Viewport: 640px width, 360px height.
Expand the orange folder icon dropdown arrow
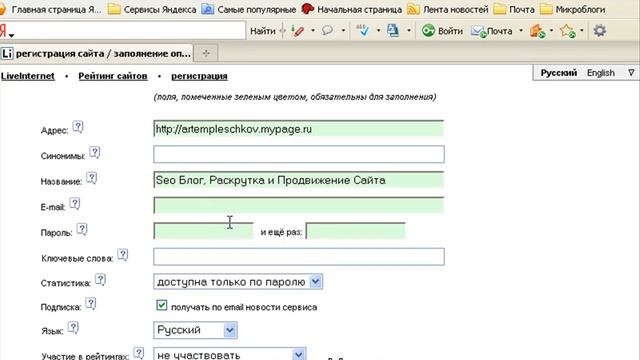pyautogui.click(x=551, y=31)
